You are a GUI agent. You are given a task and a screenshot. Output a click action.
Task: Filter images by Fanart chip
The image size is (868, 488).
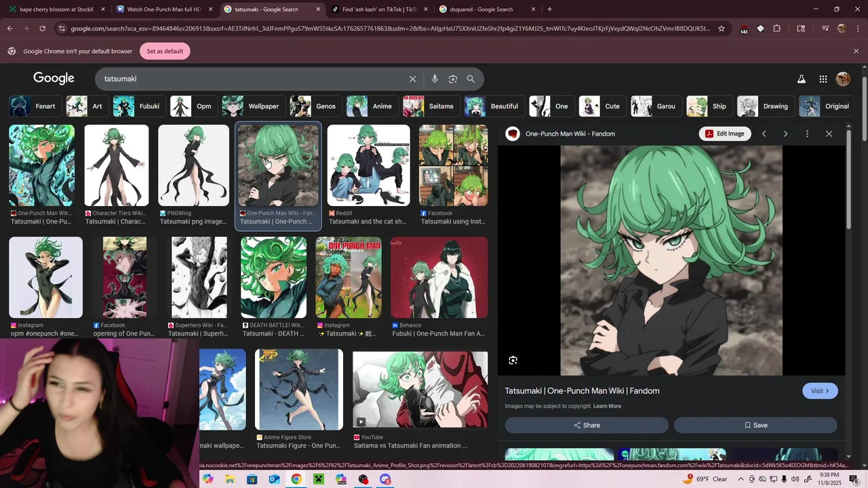pos(35,106)
